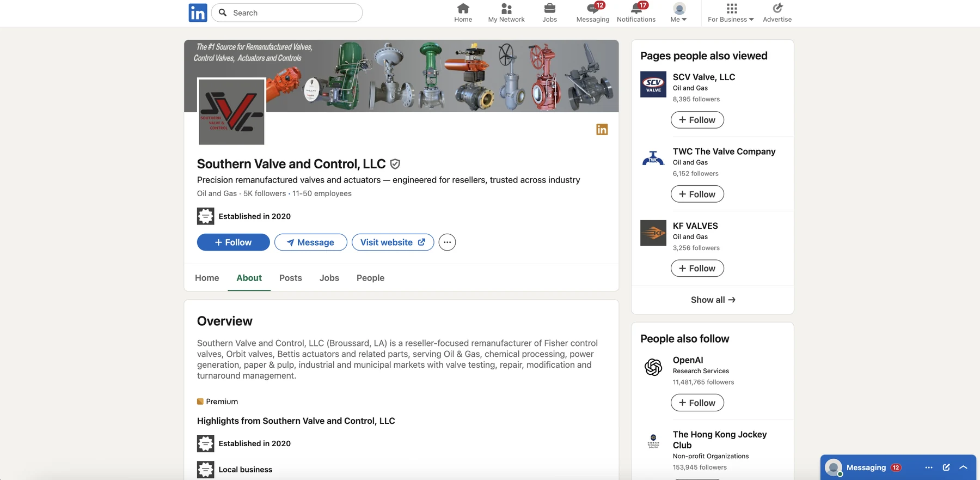The image size is (980, 480).
Task: Click the gold LinkedIn Premium badge
Action: point(602,129)
